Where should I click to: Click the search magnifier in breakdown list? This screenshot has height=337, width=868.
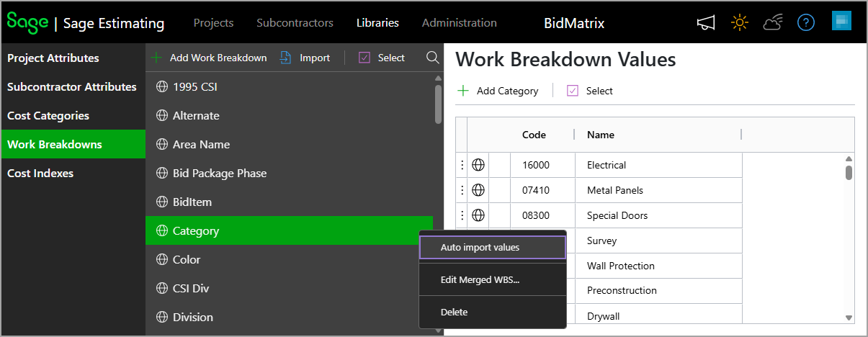[432, 58]
